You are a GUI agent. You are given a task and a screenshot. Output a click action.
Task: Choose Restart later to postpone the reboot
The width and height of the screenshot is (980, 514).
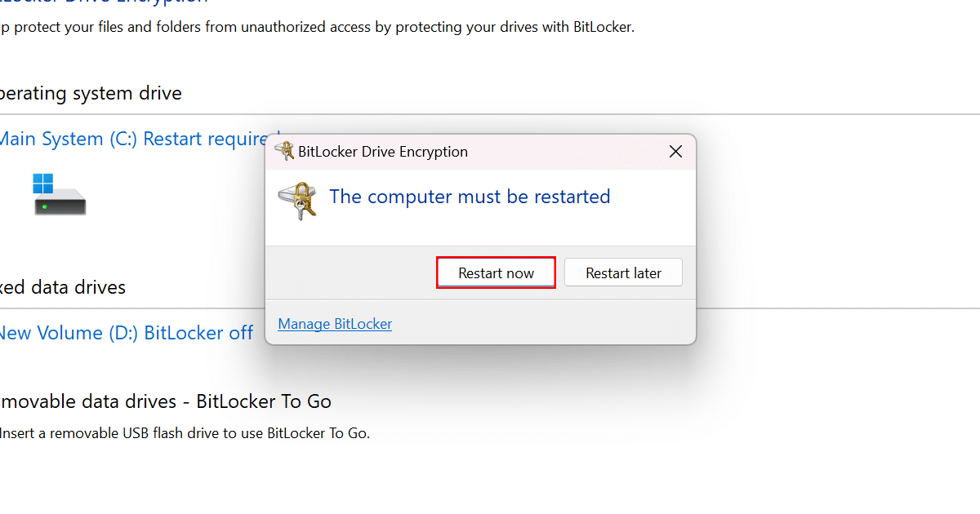(623, 272)
